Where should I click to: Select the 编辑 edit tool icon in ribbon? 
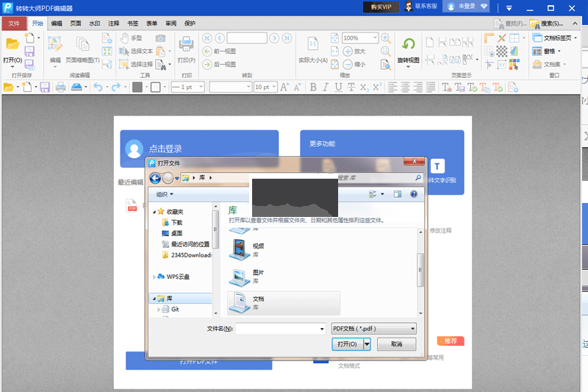(54, 45)
